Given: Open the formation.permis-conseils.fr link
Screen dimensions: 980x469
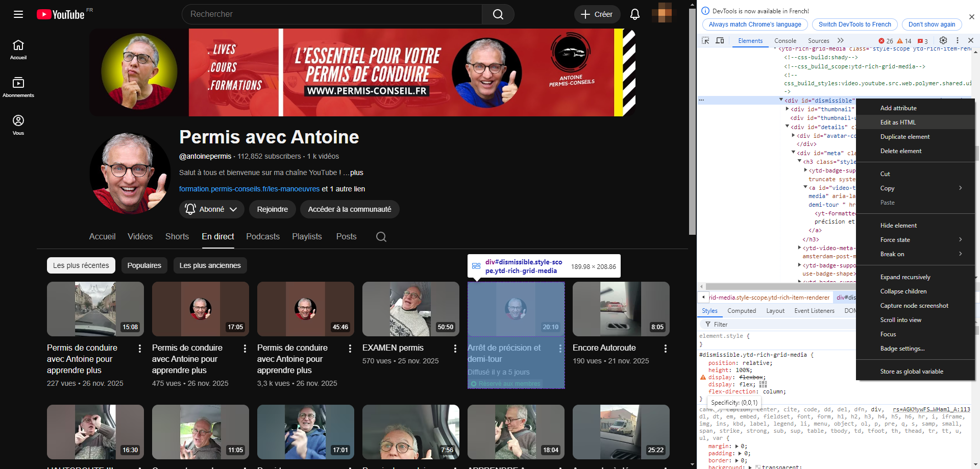Looking at the screenshot, I should point(249,189).
